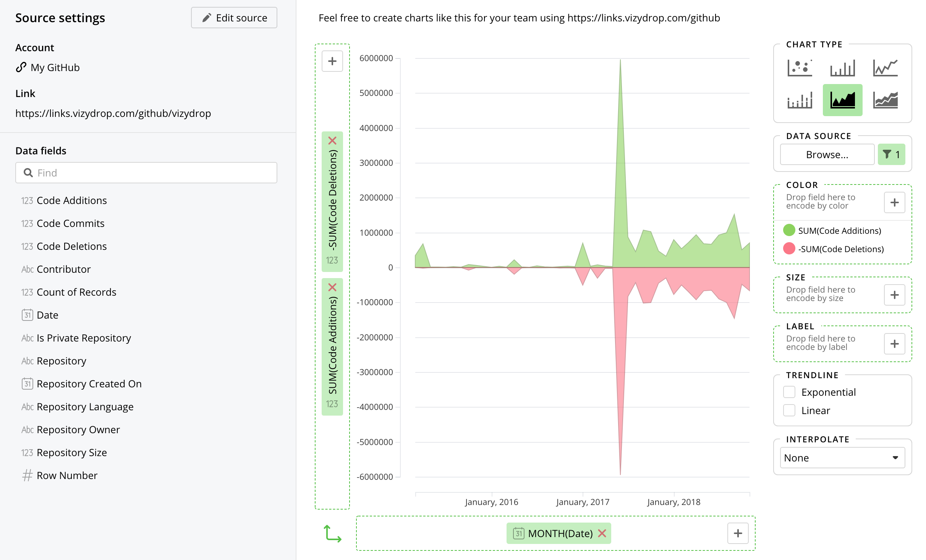
Task: Open the Interpolate None dropdown
Action: (x=842, y=458)
